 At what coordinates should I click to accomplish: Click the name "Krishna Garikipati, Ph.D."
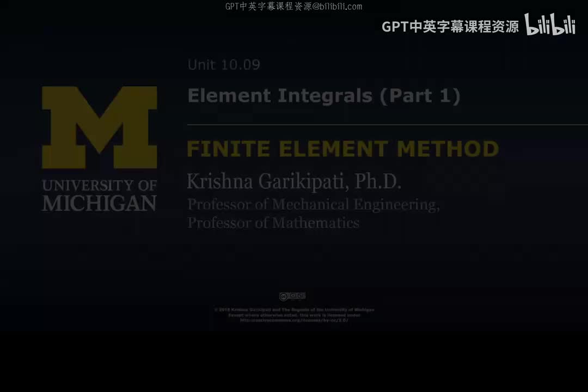294,181
